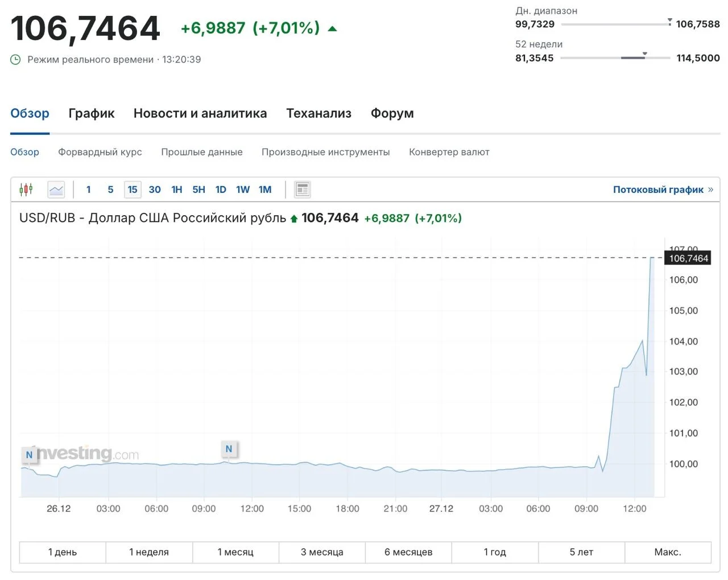Click the 106,7464 price label on chart axis
The height and width of the screenshot is (580, 728).
click(x=688, y=258)
